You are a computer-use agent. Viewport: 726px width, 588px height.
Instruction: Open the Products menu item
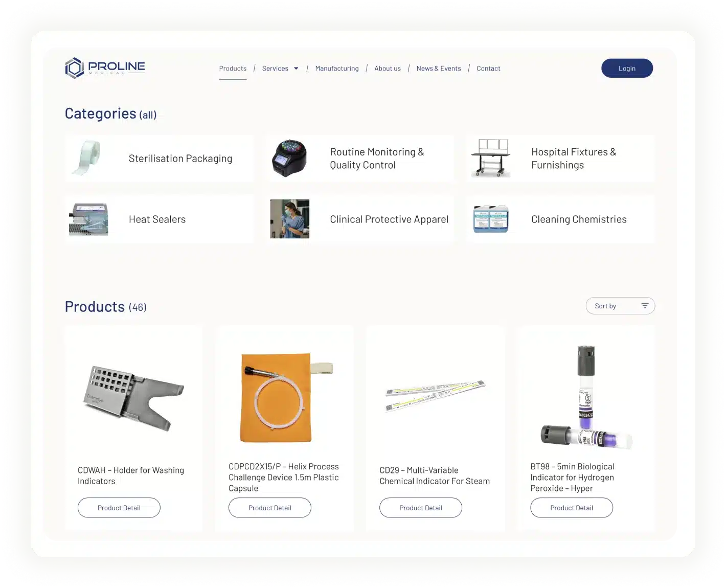tap(233, 69)
